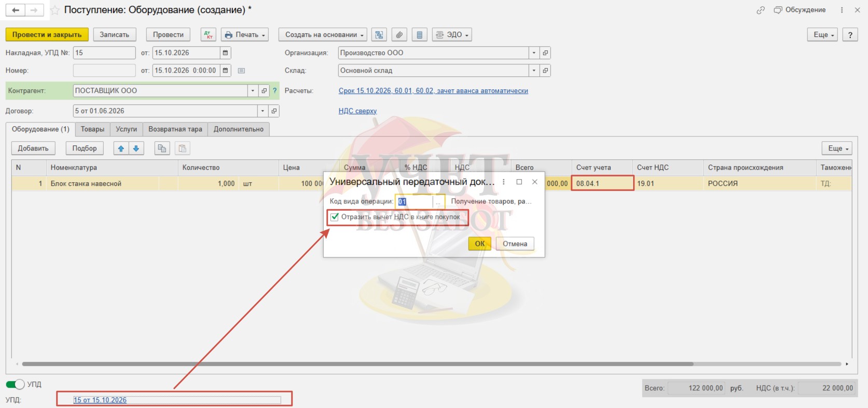This screenshot has width=868, height=408.
Task: Open calendar for the Номер date field
Action: [225, 71]
